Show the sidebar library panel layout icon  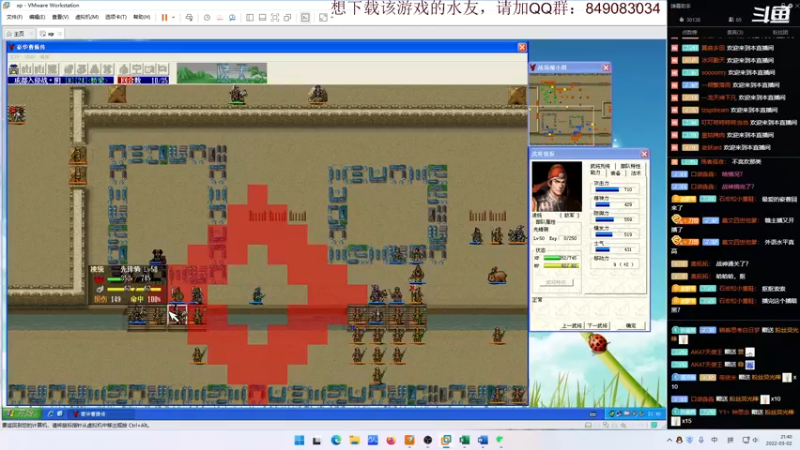[x=250, y=17]
